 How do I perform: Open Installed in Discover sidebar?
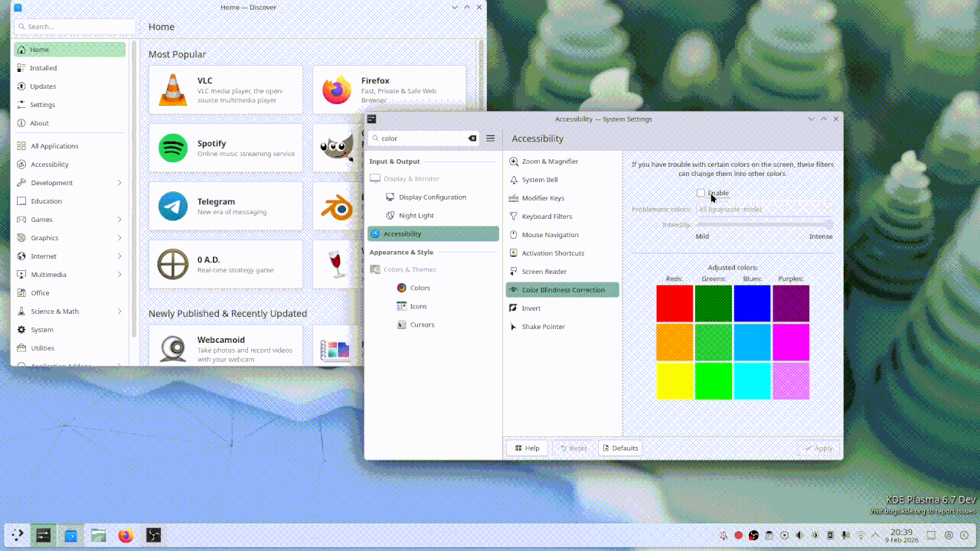[x=69, y=68]
